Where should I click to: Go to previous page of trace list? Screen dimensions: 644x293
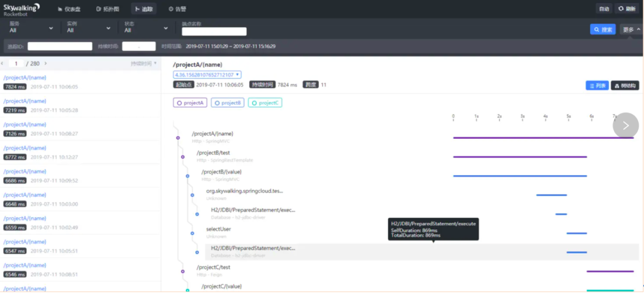tap(3, 64)
